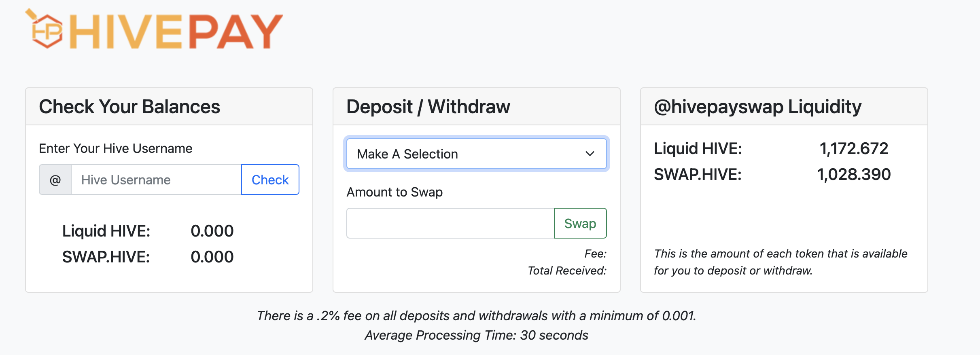Click the Enter Your Hive Username label
Viewport: 980px width, 355px height.
pos(116,148)
